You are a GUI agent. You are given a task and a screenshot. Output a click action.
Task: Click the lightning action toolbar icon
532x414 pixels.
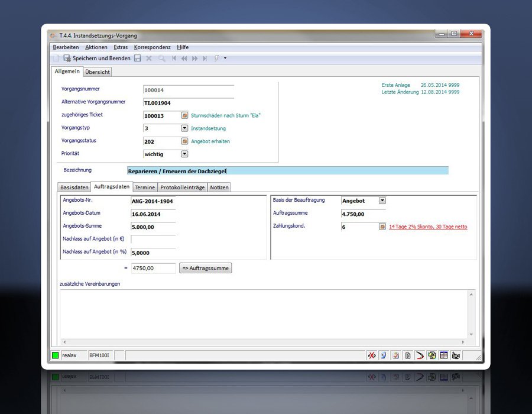[216, 59]
